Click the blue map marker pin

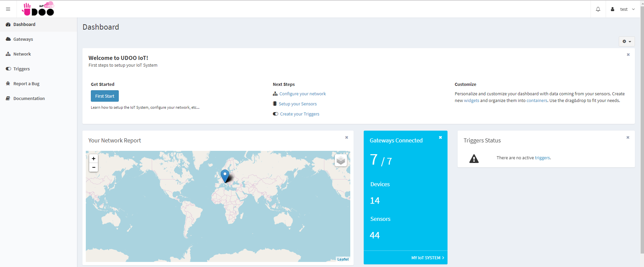[x=225, y=176]
